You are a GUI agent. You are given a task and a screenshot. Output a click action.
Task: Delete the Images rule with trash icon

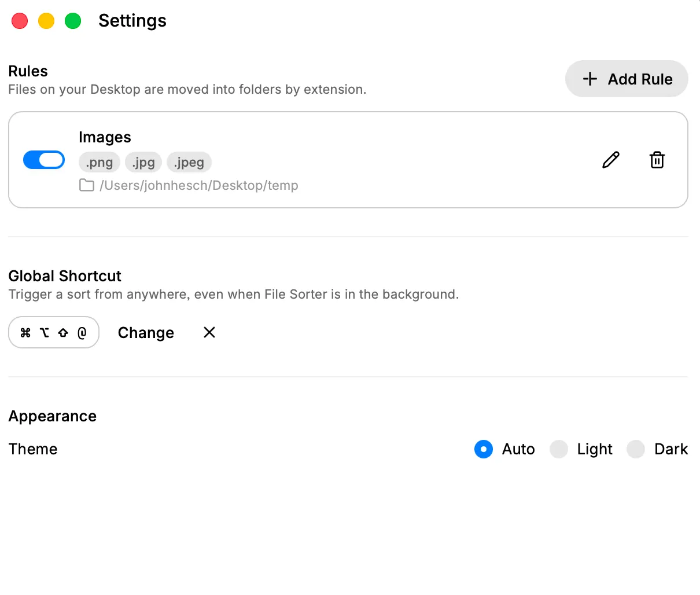coord(657,160)
